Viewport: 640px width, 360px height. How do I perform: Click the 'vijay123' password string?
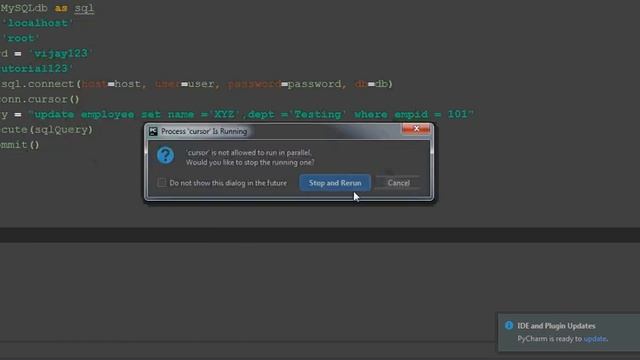[60, 53]
